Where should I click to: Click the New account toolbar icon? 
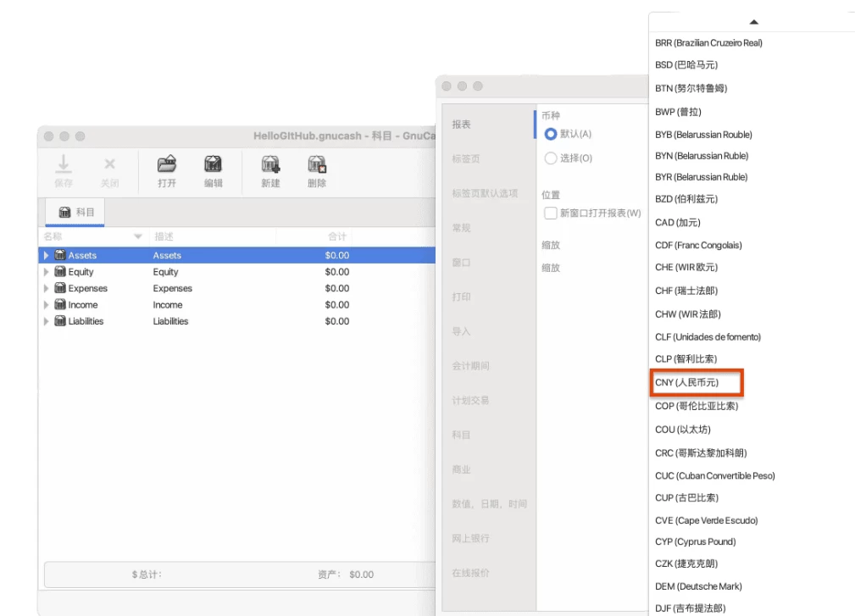270,165
